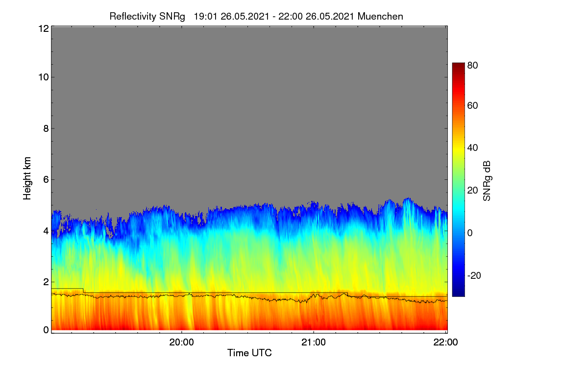Click the dark red top of the colorbar
The height and width of the screenshot is (392, 588).
(x=458, y=66)
